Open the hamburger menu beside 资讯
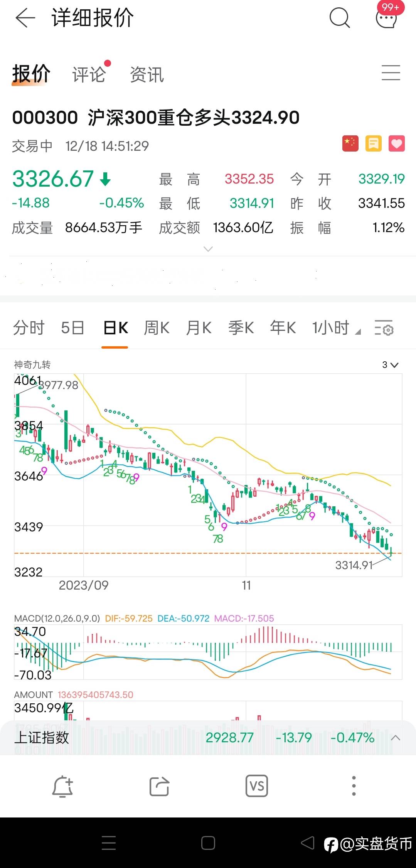The image size is (416, 868). pyautogui.click(x=391, y=73)
